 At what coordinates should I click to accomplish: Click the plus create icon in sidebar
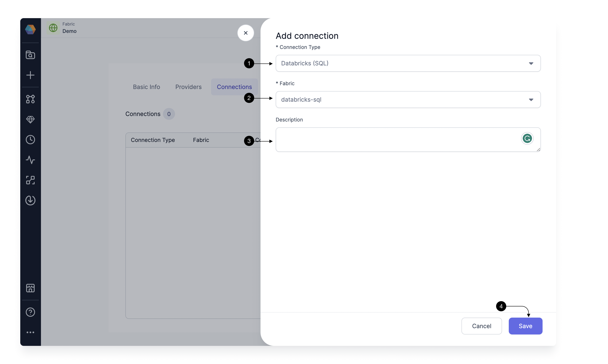[30, 75]
